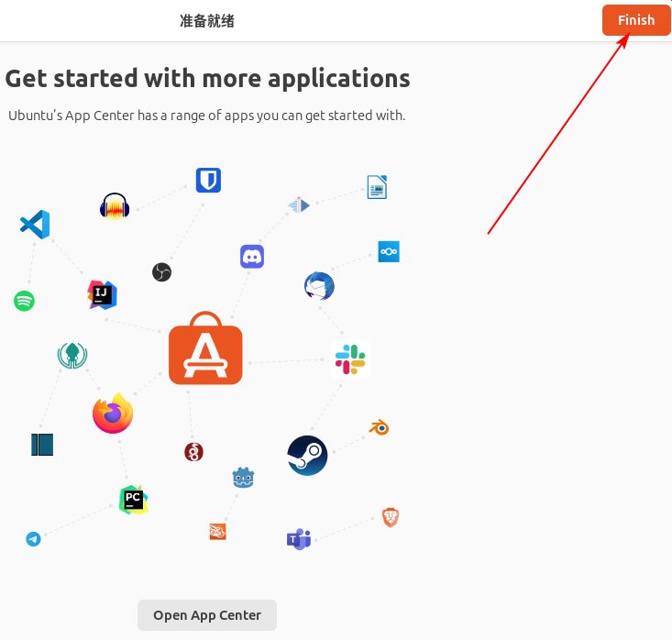Select the Nextcloud icon
672x640 pixels.
(x=389, y=251)
